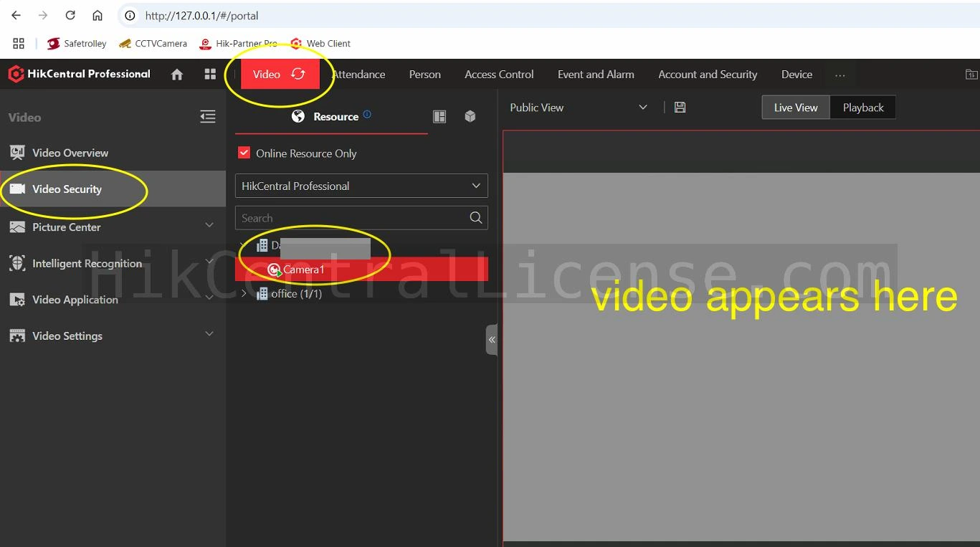Open the Account and Security tab
This screenshot has height=547, width=980.
coord(708,75)
